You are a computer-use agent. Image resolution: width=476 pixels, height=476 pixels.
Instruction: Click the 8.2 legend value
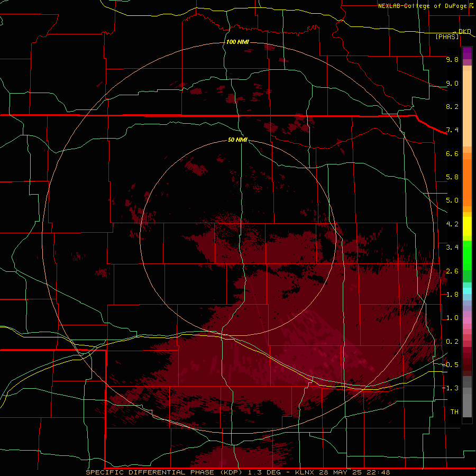pos(452,106)
